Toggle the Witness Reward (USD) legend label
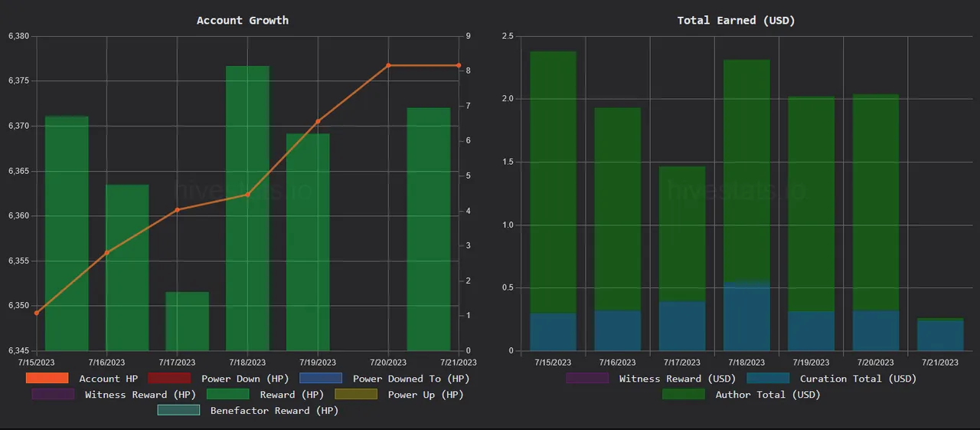 tap(678, 379)
